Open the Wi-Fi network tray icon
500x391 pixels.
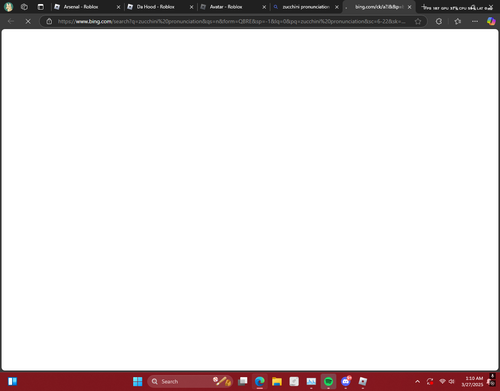[x=442, y=381]
